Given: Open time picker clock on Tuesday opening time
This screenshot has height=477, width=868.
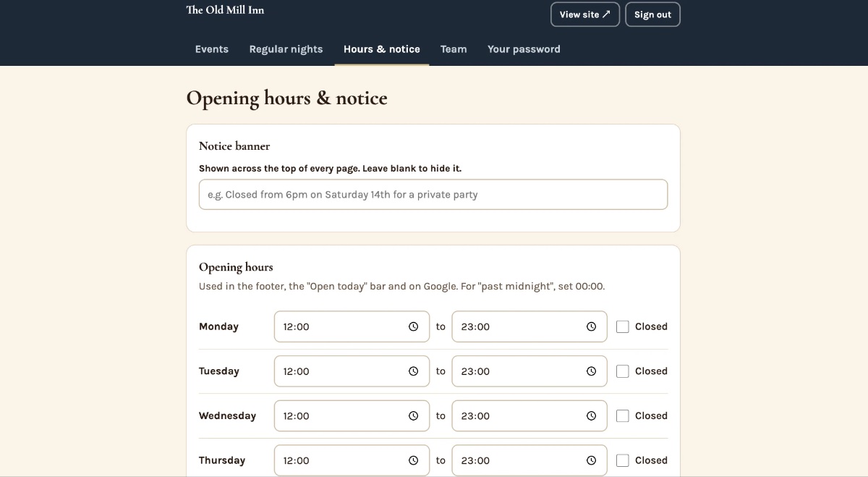Looking at the screenshot, I should pyautogui.click(x=414, y=371).
